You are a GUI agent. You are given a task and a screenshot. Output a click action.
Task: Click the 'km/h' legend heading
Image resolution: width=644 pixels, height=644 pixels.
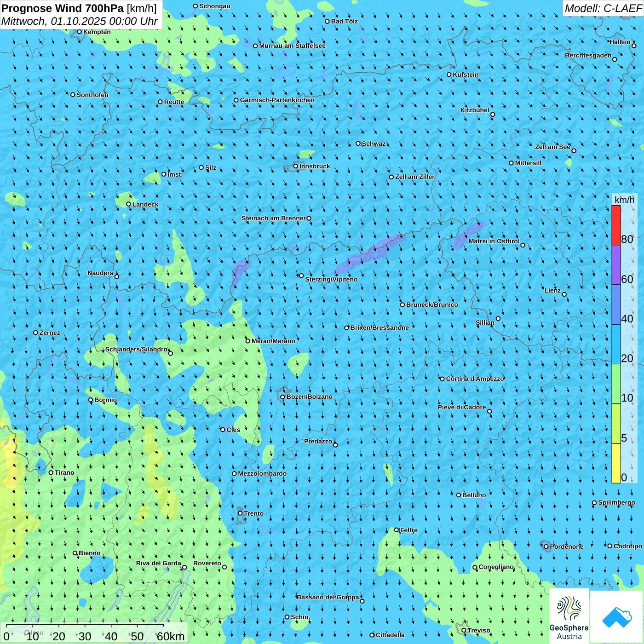(x=624, y=200)
